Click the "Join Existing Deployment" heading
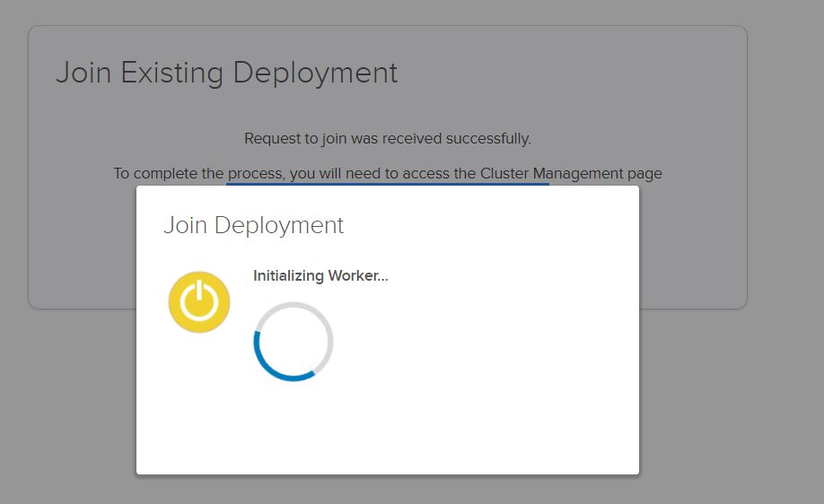The height and width of the screenshot is (504, 824). click(226, 73)
